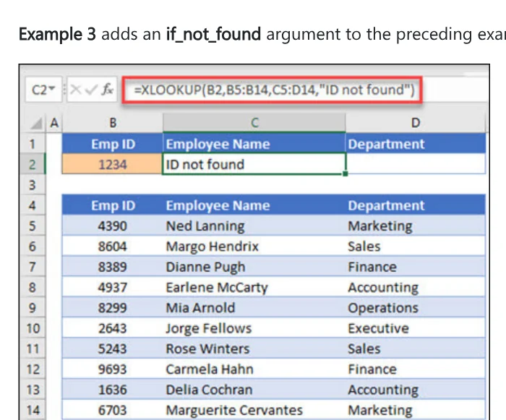Click 'Department' header in row 1
The width and height of the screenshot is (506, 420).
tap(416, 144)
